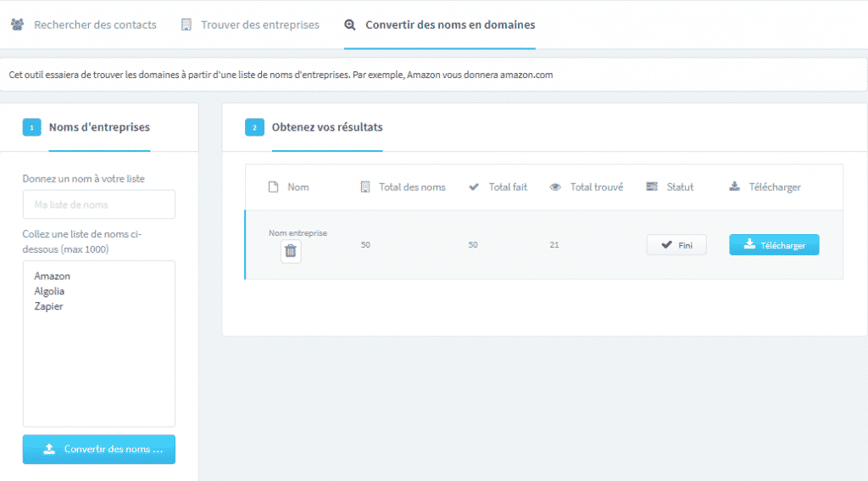This screenshot has width=868, height=481.
Task: Focus the Ma liste de noms field
Action: 99,204
